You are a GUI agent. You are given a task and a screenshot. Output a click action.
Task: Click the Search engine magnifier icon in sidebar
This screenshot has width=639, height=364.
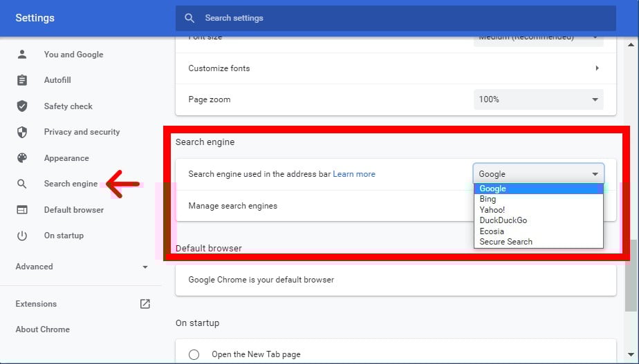pos(22,184)
